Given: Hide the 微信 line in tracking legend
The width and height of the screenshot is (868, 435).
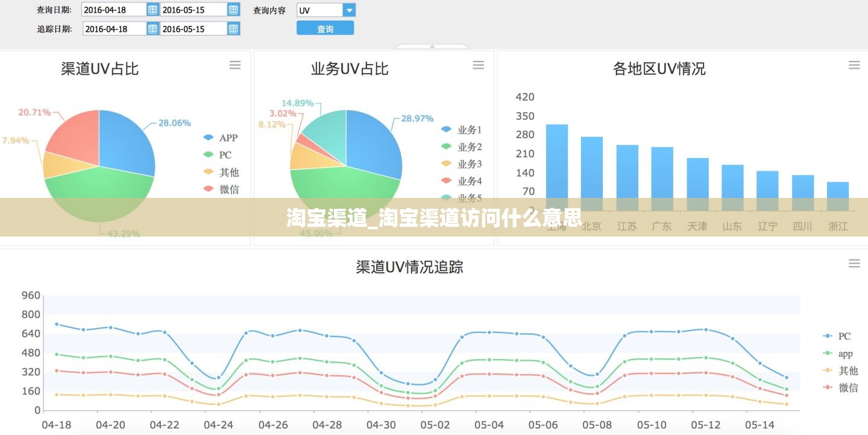Looking at the screenshot, I should (840, 387).
